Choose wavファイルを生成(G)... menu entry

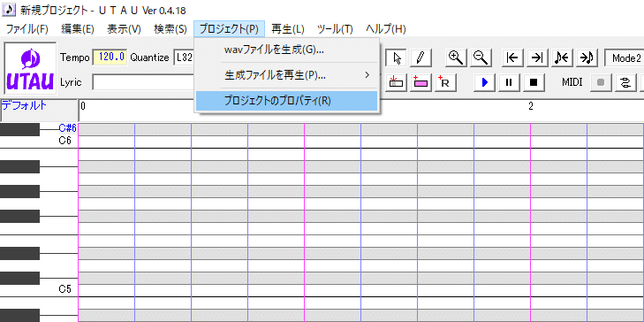[x=286, y=50]
